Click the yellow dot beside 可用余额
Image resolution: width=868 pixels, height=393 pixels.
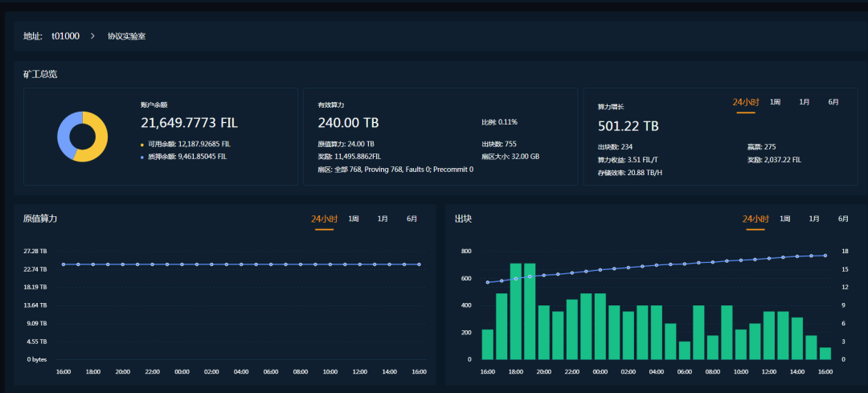(142, 145)
